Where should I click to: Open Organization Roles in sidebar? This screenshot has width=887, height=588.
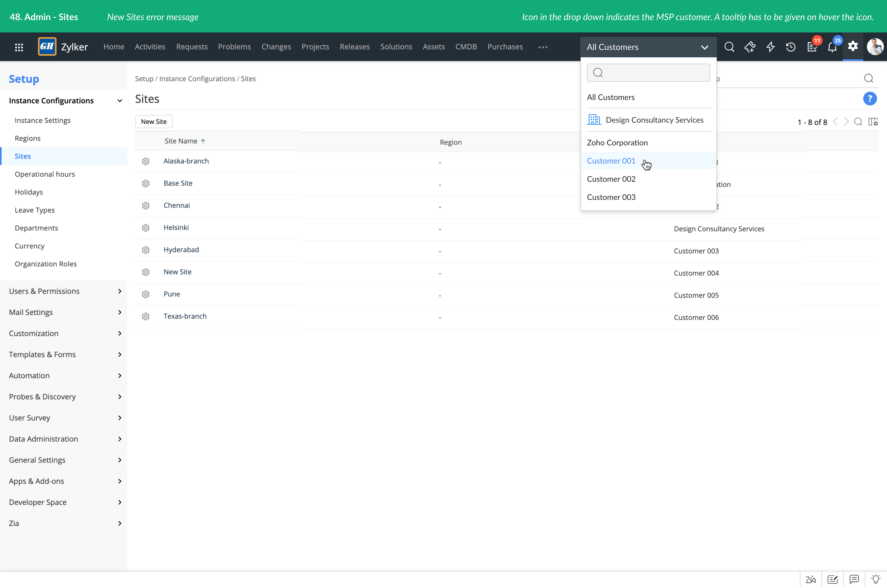pos(46,264)
